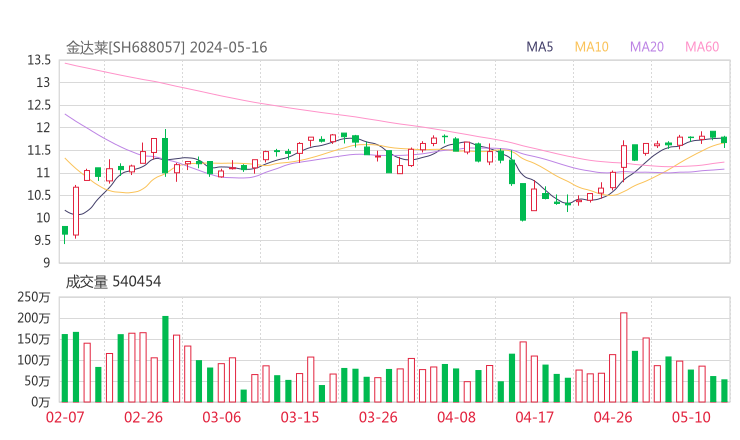Click the 03-26 date axis label
This screenshot has width=740, height=440.
[378, 417]
